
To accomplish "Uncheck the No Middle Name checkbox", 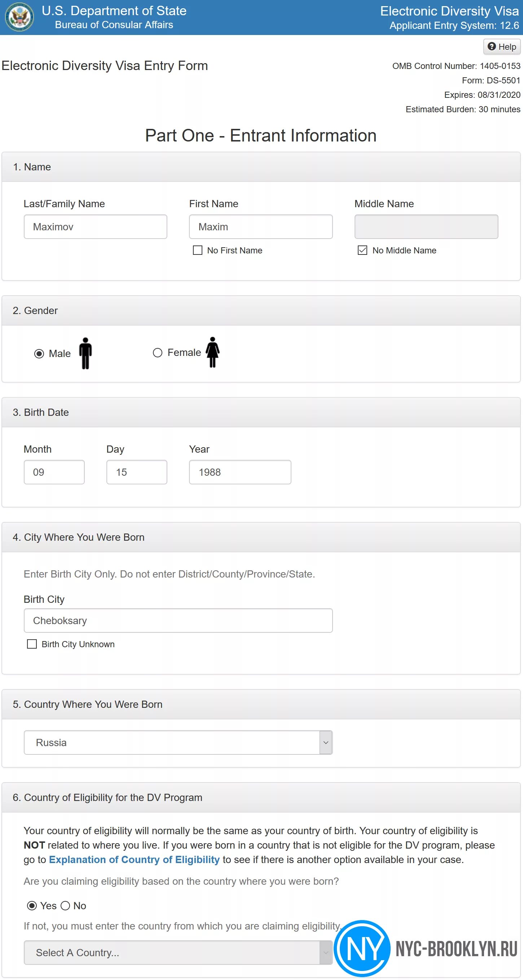I will (362, 251).
